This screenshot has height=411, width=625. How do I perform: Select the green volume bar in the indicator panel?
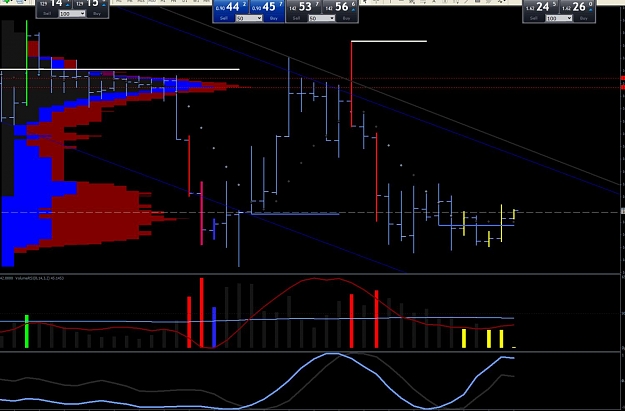coord(27,332)
